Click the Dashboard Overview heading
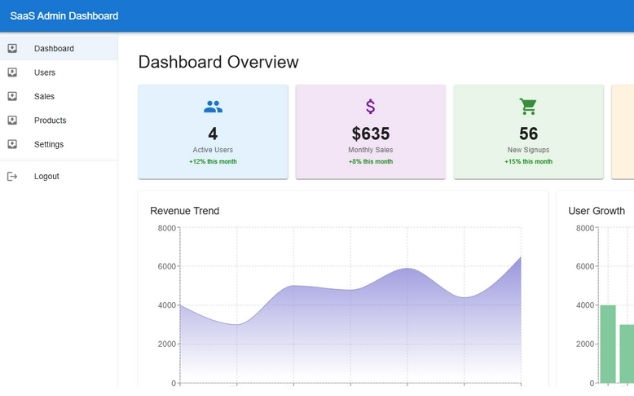The image size is (634, 396). click(218, 62)
